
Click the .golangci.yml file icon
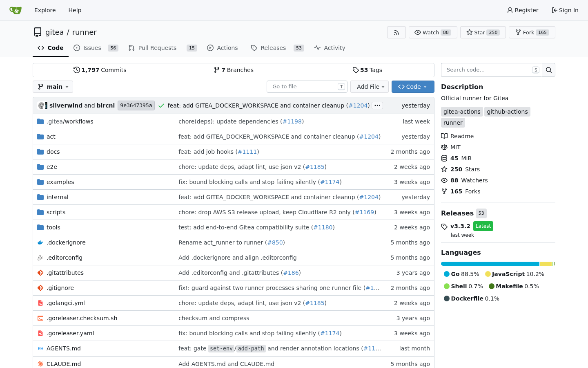[40, 303]
